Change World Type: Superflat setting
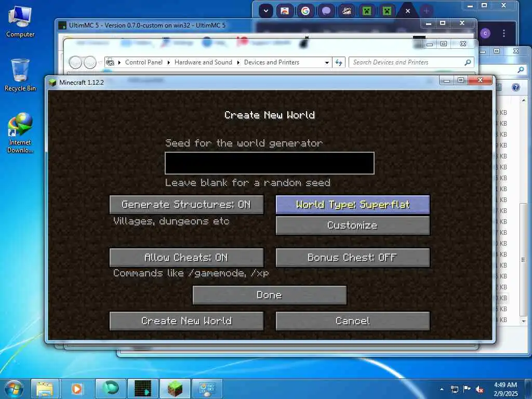This screenshot has height=399, width=532. coord(353,205)
